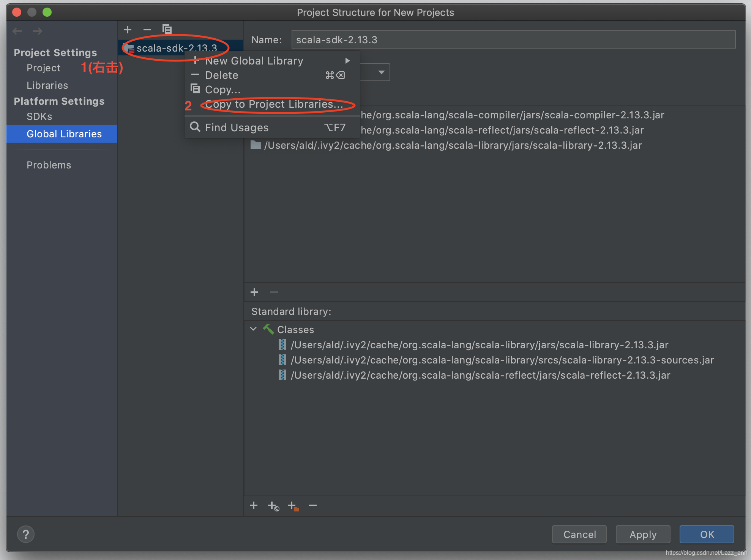Select Find Usages in context menu

coord(237,127)
